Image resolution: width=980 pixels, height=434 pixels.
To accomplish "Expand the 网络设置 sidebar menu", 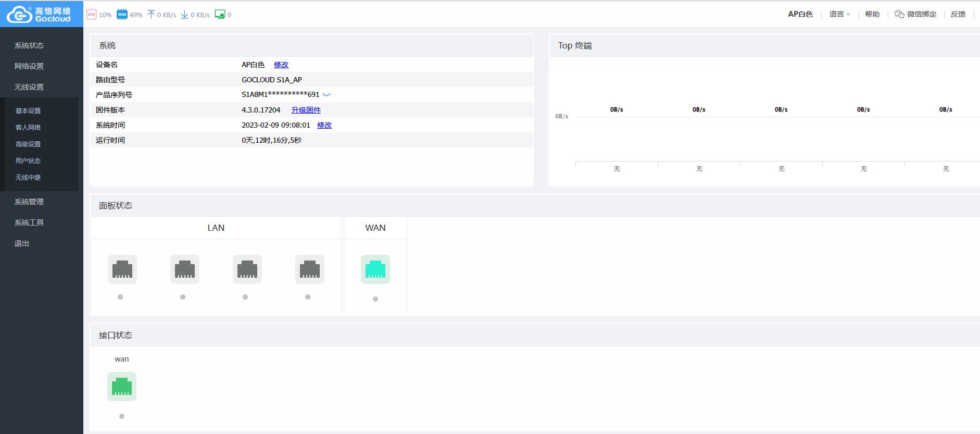I will coord(29,66).
